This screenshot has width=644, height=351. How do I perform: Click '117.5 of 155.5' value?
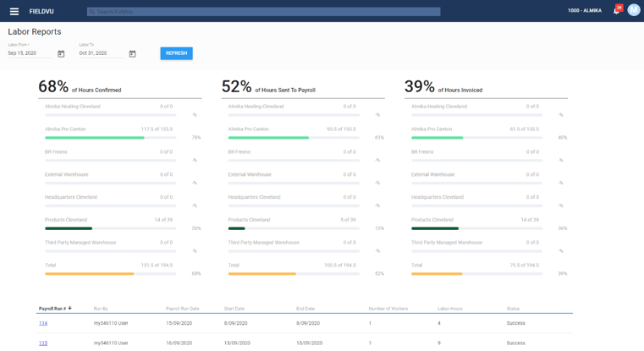(x=157, y=129)
